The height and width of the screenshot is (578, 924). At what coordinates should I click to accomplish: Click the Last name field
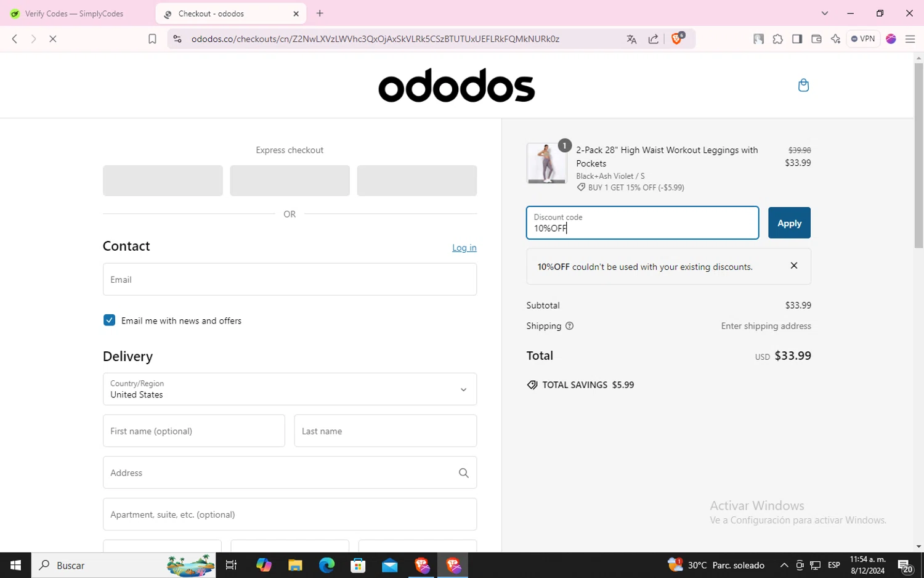click(386, 431)
